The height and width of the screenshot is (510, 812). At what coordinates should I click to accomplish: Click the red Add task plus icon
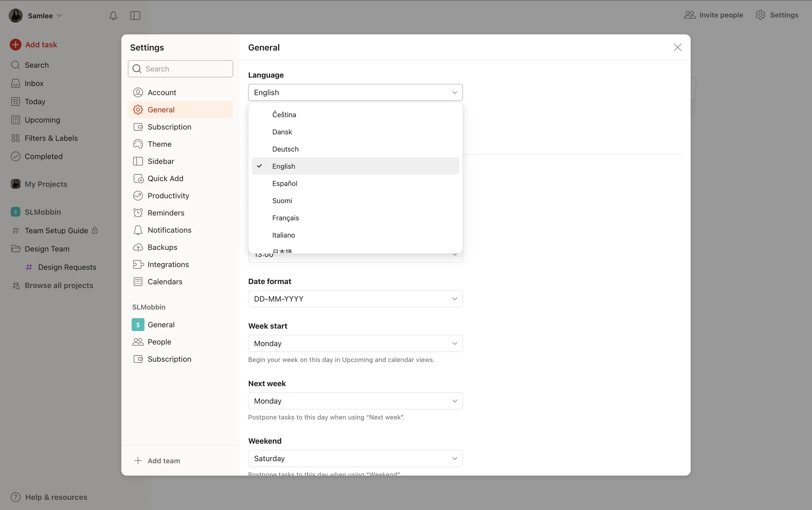coord(16,44)
